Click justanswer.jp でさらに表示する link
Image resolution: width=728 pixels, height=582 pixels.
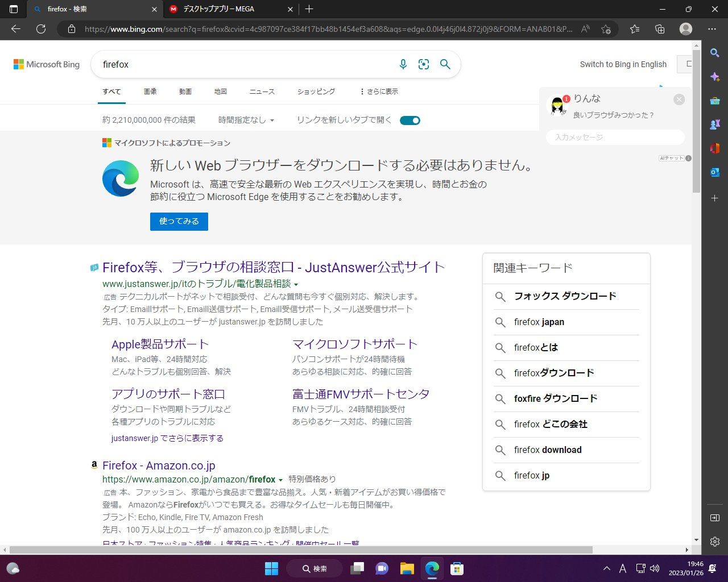(x=167, y=438)
